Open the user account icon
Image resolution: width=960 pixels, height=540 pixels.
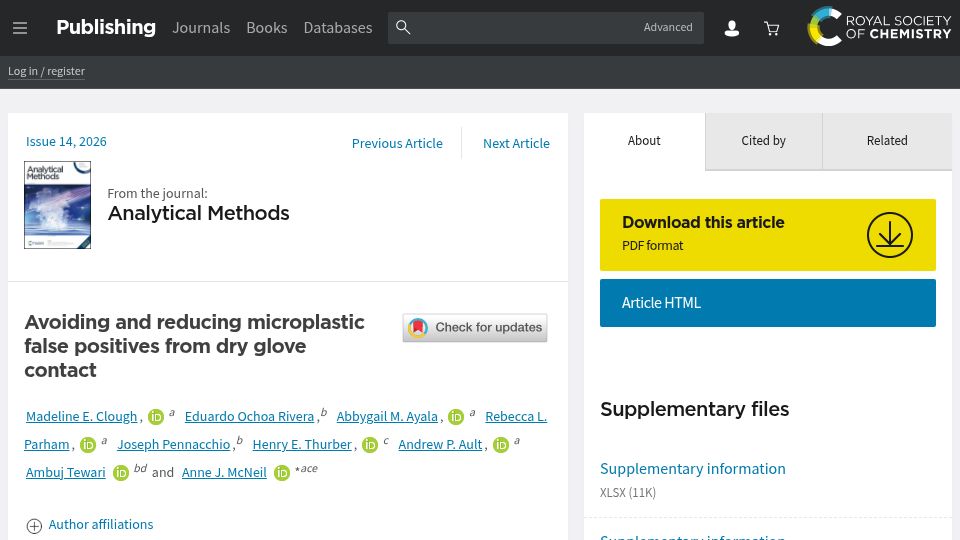(x=732, y=28)
